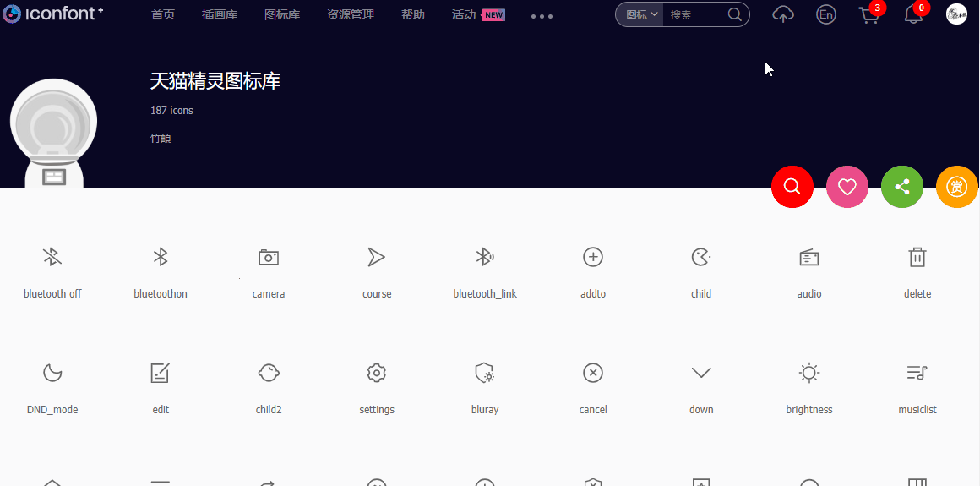Choose the course arrow icon
Image resolution: width=980 pixels, height=486 pixels.
(376, 257)
